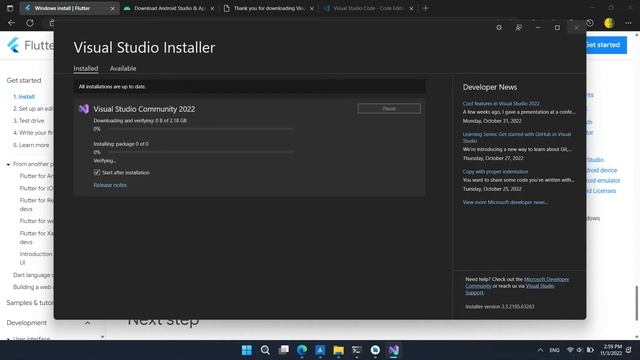Pause the Visual Studio installation

click(389, 109)
